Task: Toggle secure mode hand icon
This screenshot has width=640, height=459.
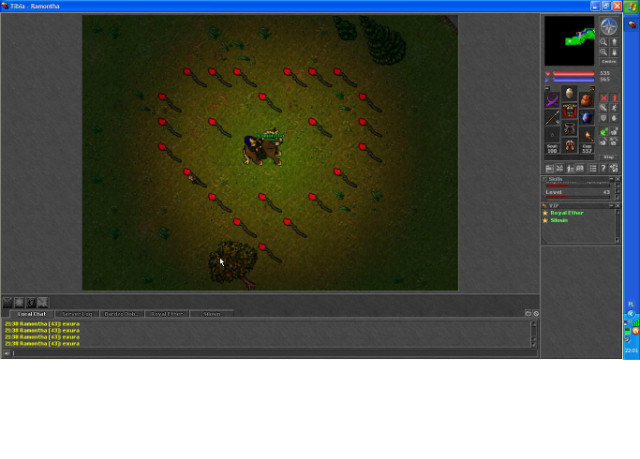Action: 614,118
